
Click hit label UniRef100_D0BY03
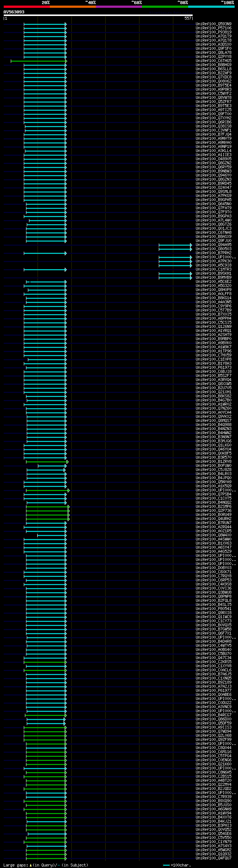pos(213,568)
